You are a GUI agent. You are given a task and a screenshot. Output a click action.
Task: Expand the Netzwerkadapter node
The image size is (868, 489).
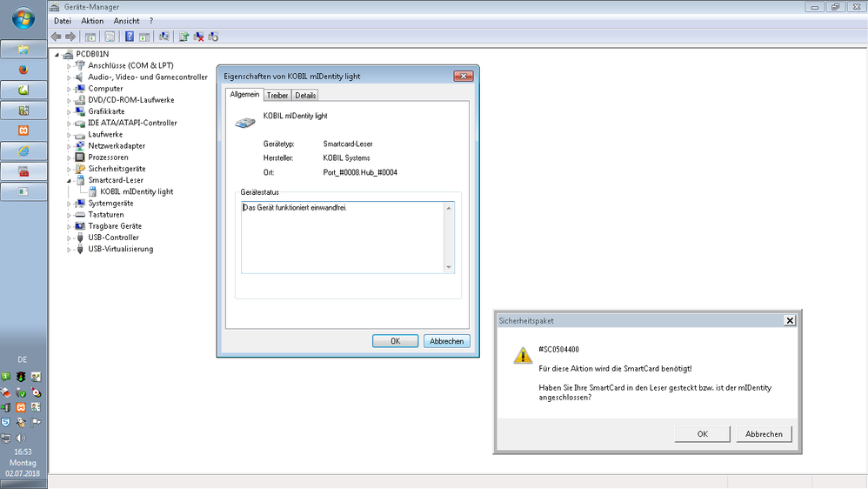(x=69, y=146)
